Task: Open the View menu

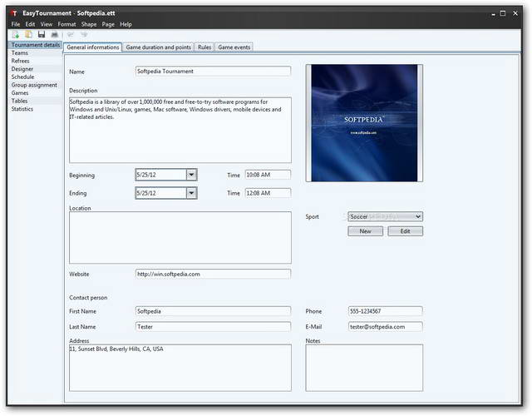Action: (x=47, y=24)
